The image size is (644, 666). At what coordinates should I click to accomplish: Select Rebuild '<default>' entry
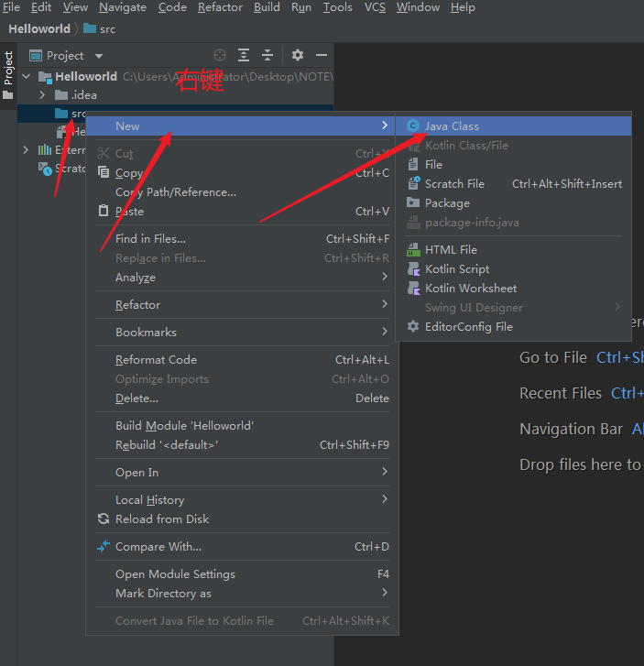tap(242, 444)
